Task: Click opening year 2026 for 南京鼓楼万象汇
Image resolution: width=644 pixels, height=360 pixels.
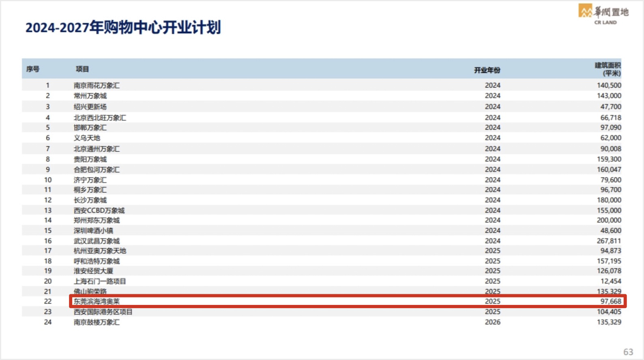Action: click(493, 322)
